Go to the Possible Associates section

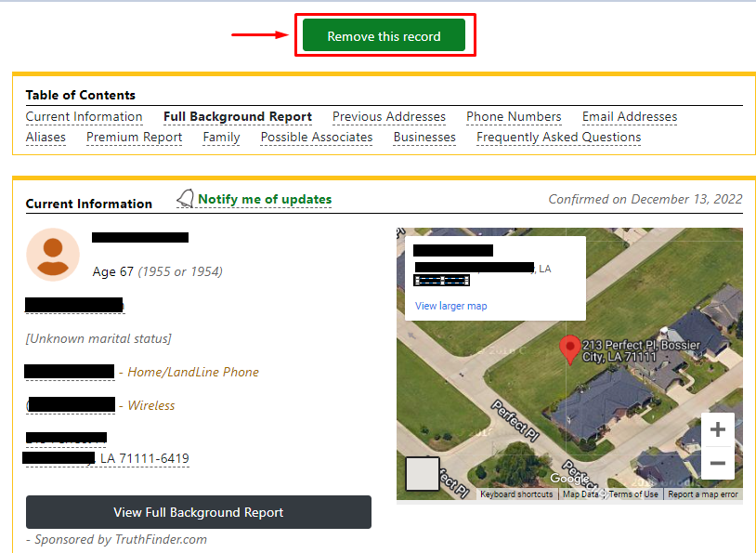coord(316,137)
